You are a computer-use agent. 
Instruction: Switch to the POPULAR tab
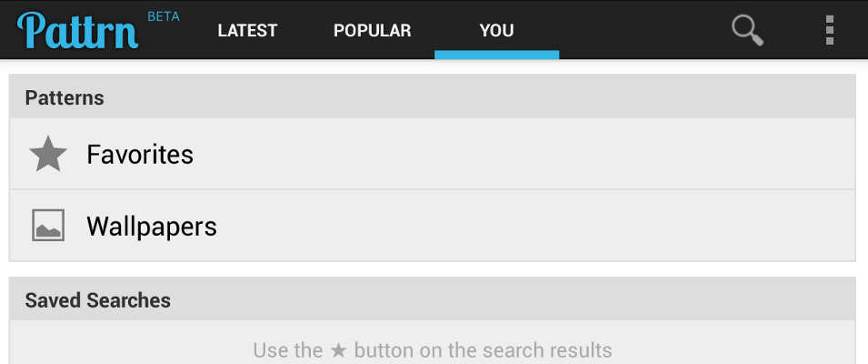[372, 30]
